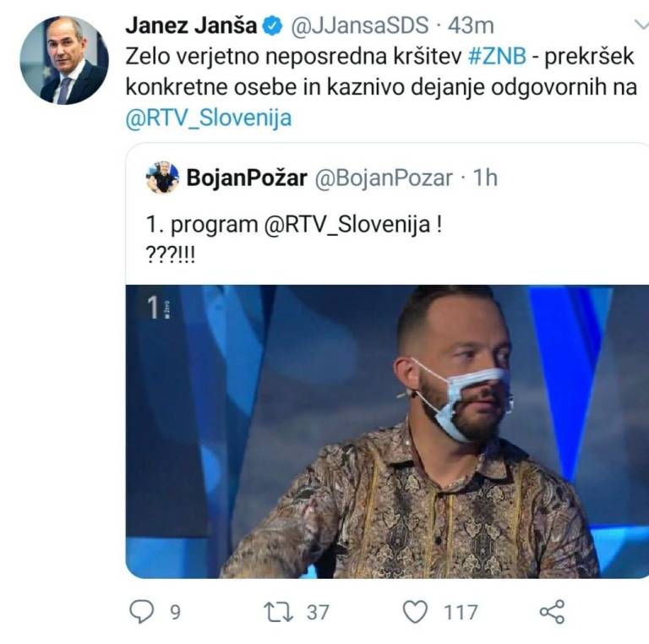Click the 1h quoted tweet timestamp
The width and height of the screenshot is (649, 644).
tap(485, 178)
